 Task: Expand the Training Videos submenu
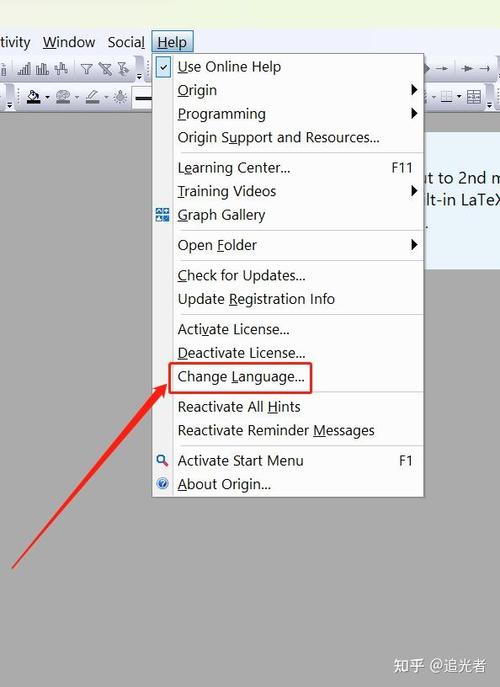pyautogui.click(x=414, y=191)
